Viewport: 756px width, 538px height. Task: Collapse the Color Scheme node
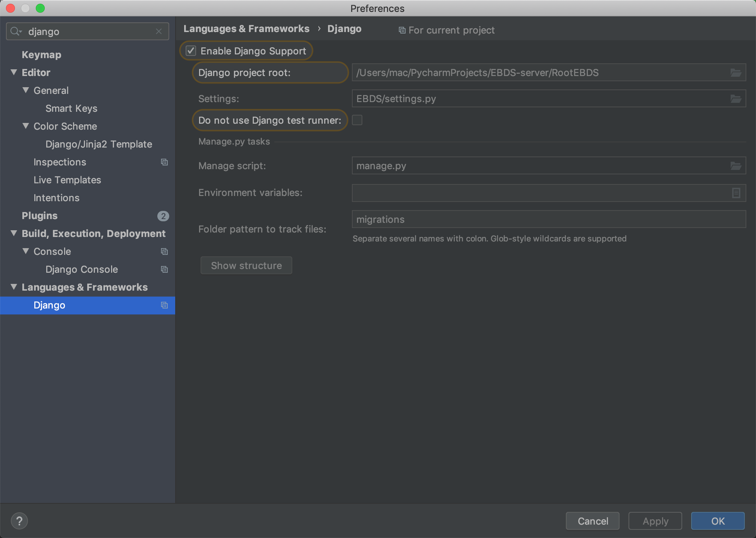(x=26, y=126)
